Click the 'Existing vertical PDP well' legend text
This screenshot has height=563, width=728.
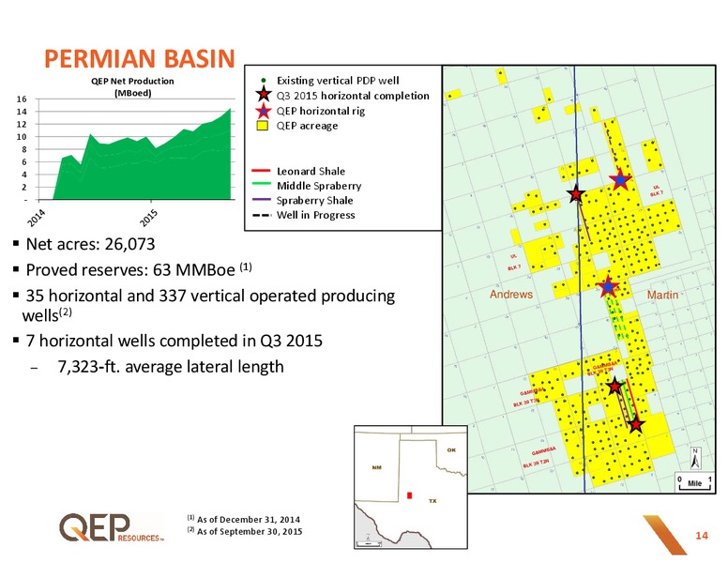coord(338,81)
